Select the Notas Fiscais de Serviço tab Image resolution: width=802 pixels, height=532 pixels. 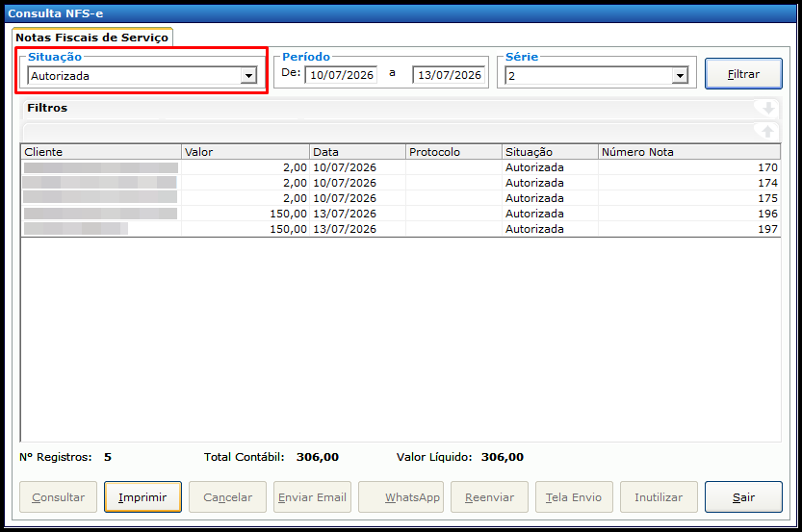[x=92, y=38]
